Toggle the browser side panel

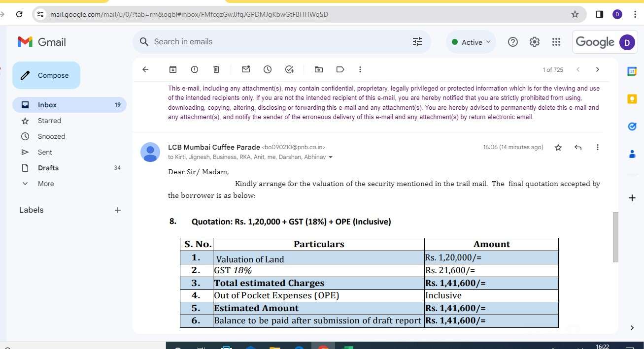pos(599,14)
